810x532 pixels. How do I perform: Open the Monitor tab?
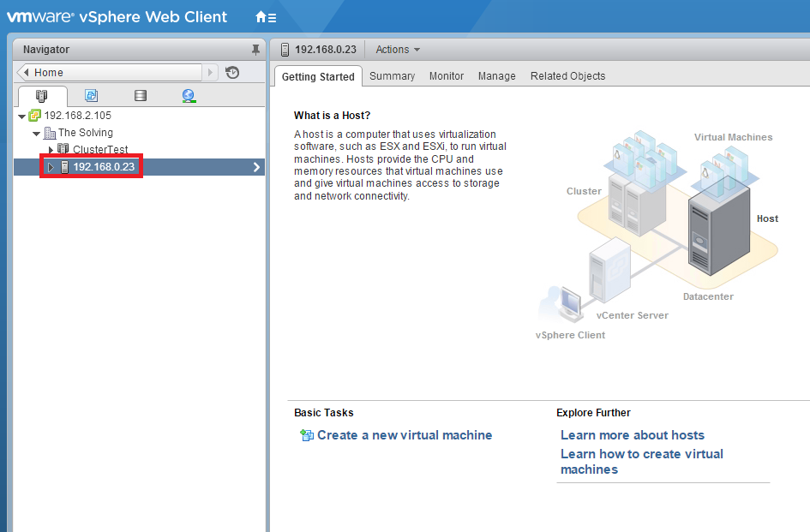[447, 76]
